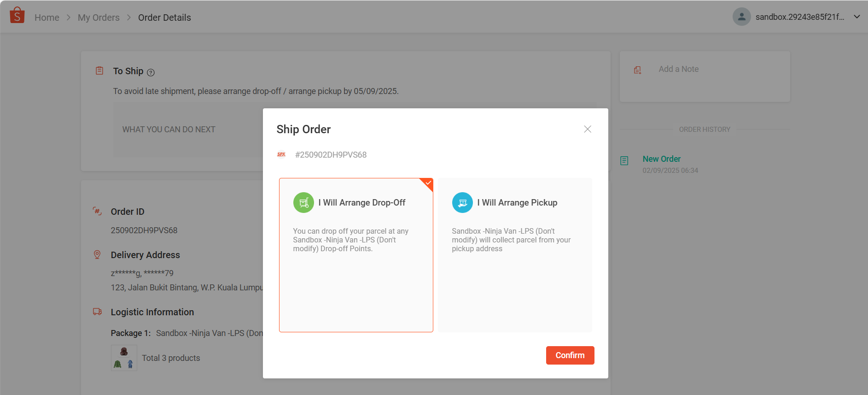Select I Will Arrange Pickup option
This screenshot has width=868, height=395.
click(515, 255)
